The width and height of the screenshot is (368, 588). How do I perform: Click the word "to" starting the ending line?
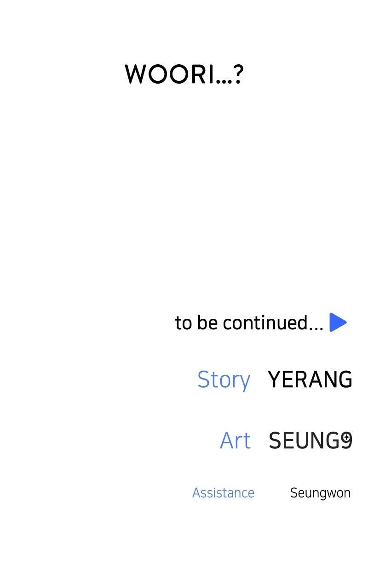(x=183, y=323)
